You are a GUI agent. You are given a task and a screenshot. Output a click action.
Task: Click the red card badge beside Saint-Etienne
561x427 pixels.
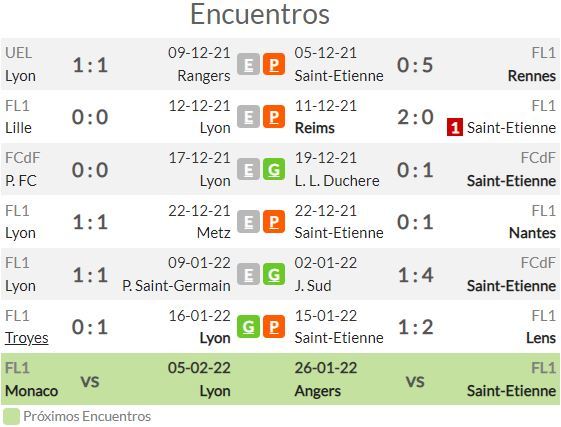(455, 127)
